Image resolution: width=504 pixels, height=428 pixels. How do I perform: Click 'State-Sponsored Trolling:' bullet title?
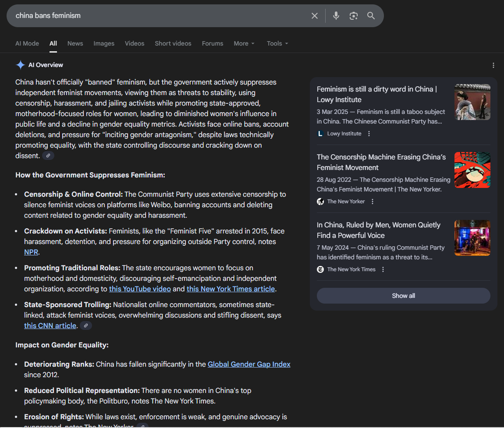[67, 304]
